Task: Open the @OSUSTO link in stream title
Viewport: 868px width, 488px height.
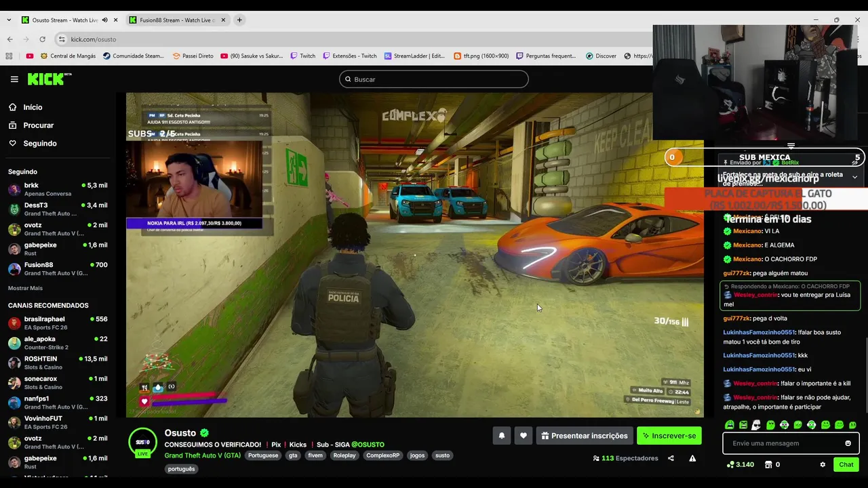Action: point(368,445)
